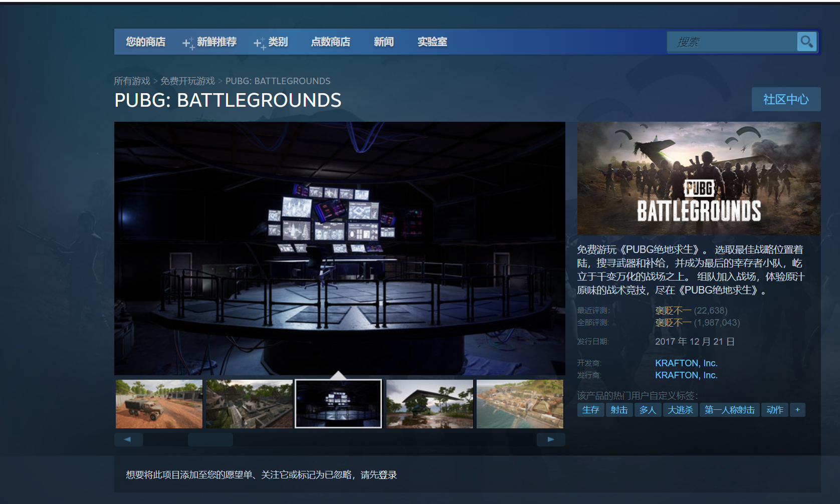This screenshot has width=840, height=504.
Task: Click the 生存 tag
Action: click(x=590, y=410)
